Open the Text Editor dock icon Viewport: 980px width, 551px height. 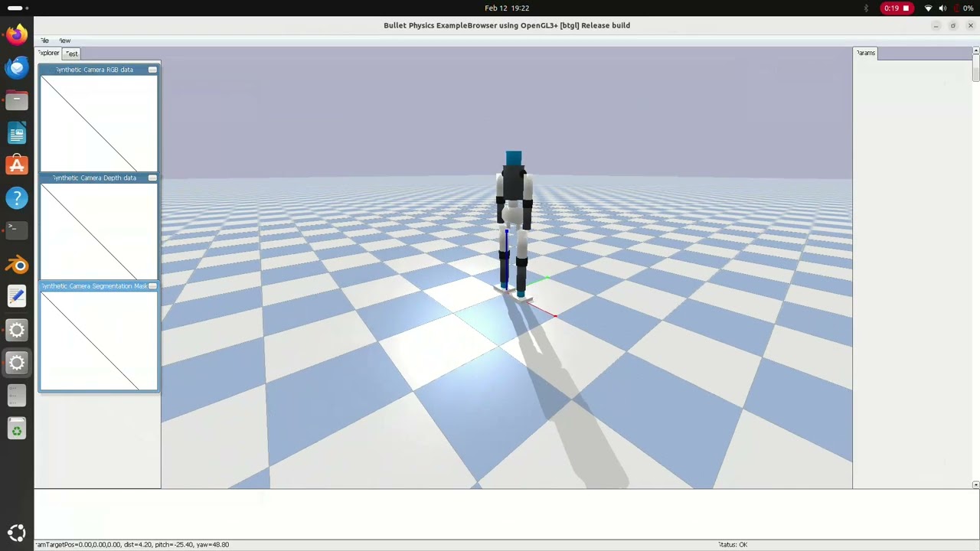17,297
